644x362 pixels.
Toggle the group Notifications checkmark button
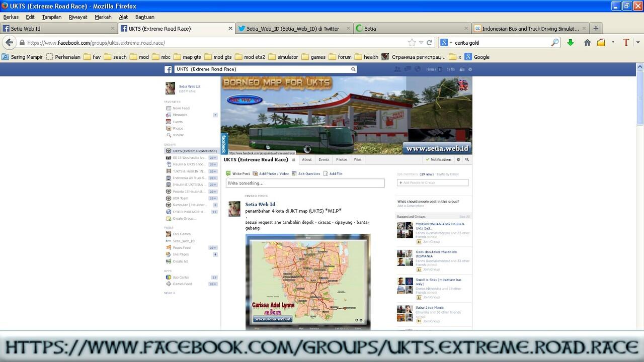[439, 159]
